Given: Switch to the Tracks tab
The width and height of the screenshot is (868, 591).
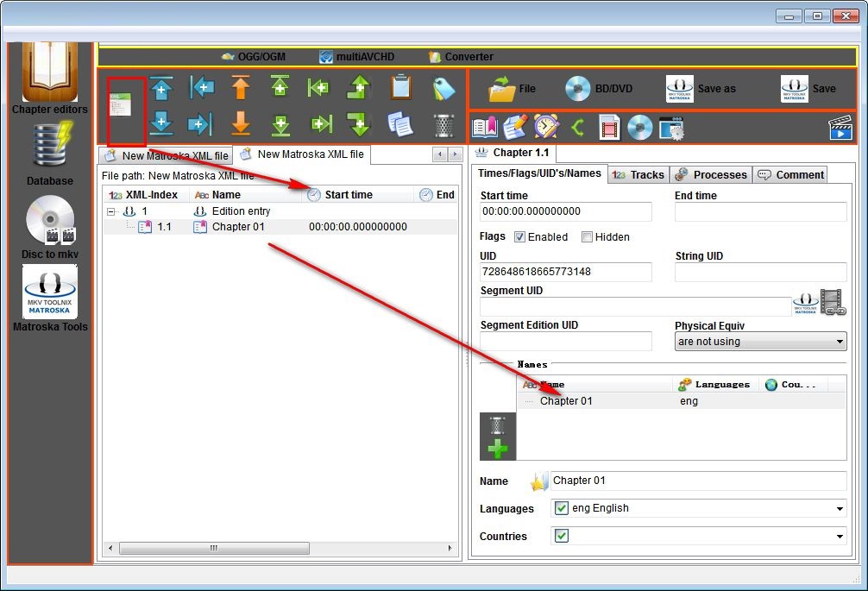Looking at the screenshot, I should pyautogui.click(x=638, y=175).
